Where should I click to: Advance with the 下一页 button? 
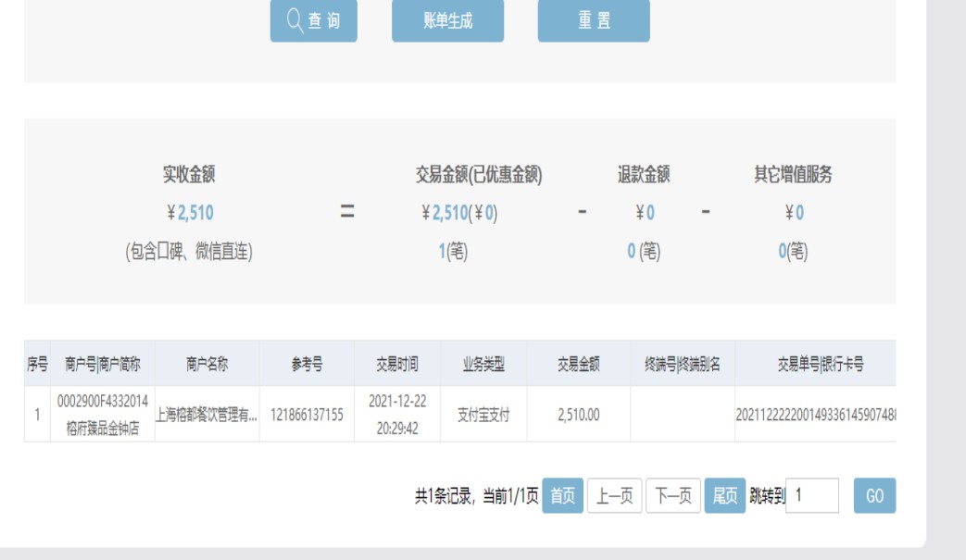[672, 496]
